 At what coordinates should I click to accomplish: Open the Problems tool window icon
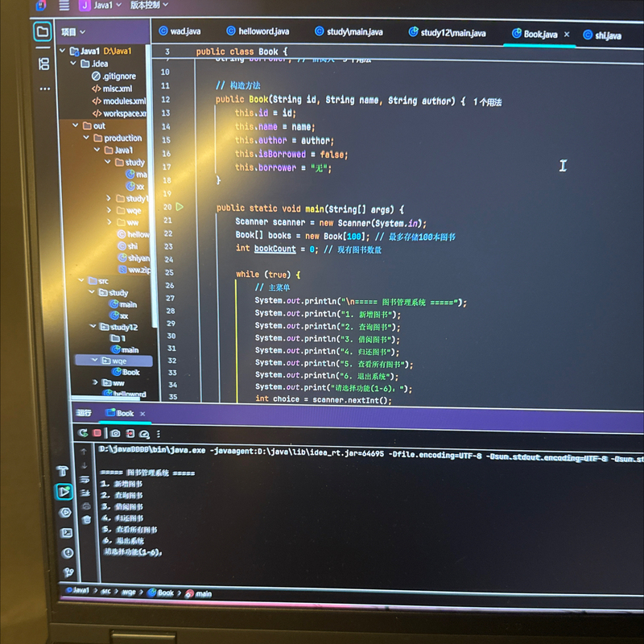click(x=68, y=553)
